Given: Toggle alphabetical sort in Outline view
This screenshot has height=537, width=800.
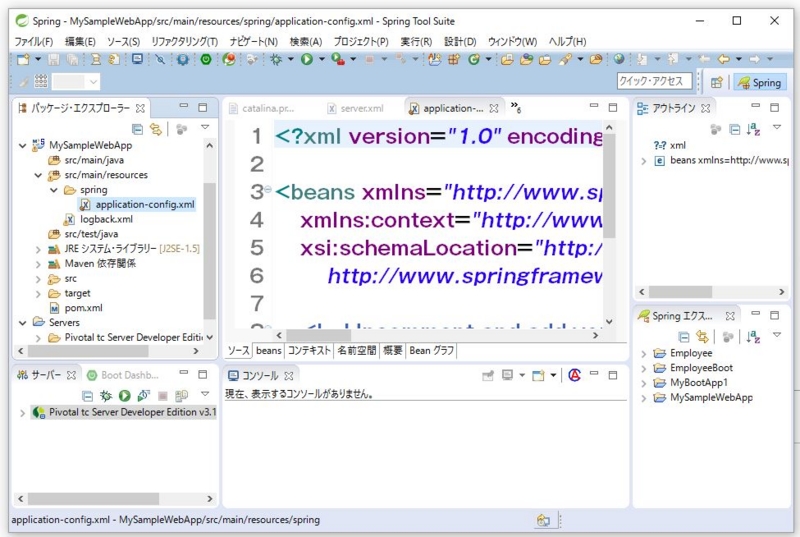Looking at the screenshot, I should pyautogui.click(x=753, y=130).
